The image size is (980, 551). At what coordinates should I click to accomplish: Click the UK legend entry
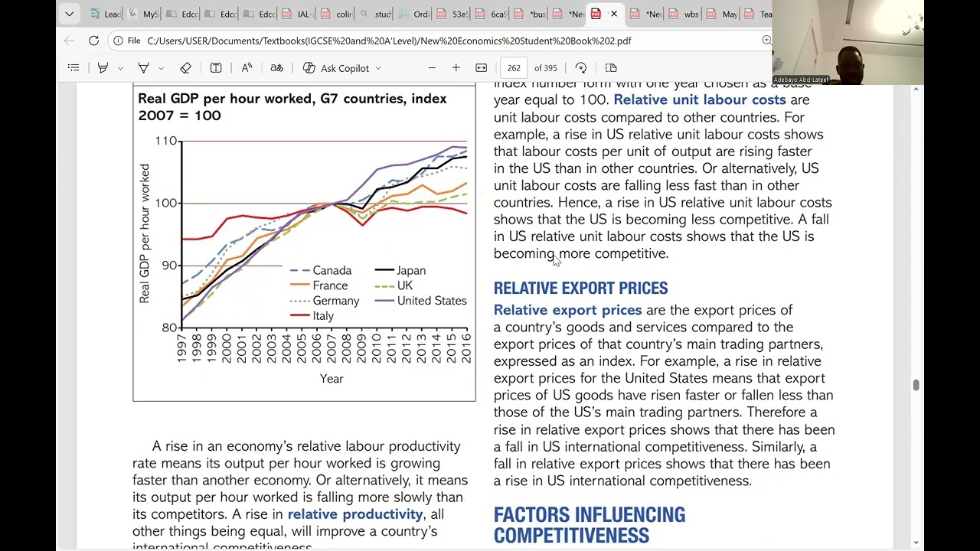click(394, 285)
